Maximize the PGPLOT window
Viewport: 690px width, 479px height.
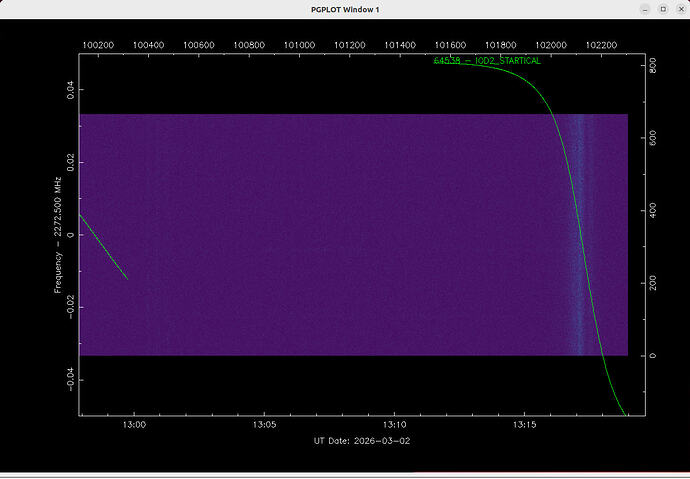point(662,9)
